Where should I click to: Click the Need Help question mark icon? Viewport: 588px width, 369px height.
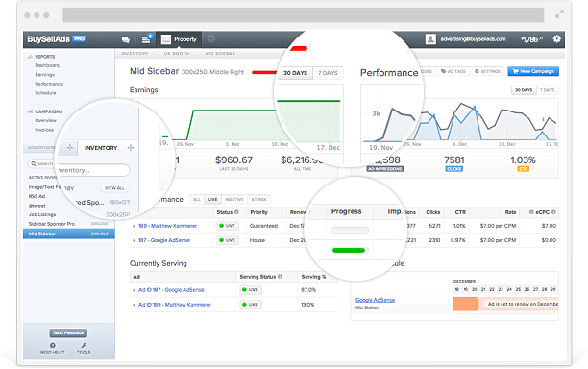(x=53, y=345)
